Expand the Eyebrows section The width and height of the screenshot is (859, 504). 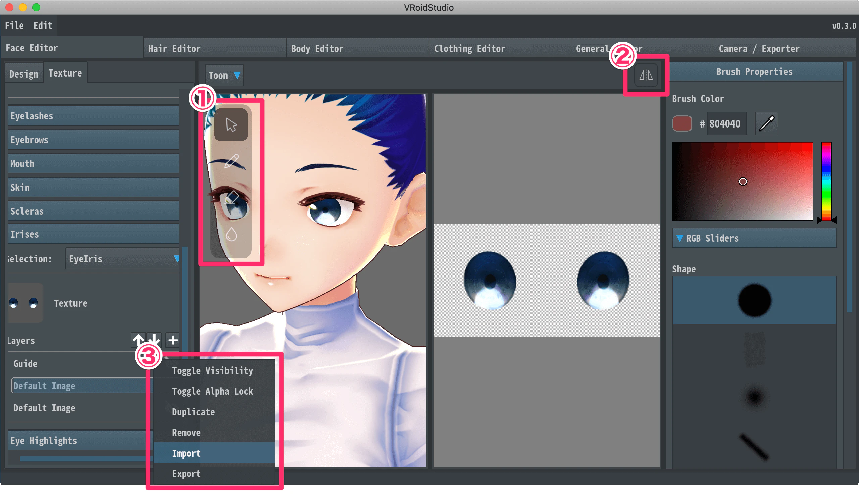coord(93,140)
